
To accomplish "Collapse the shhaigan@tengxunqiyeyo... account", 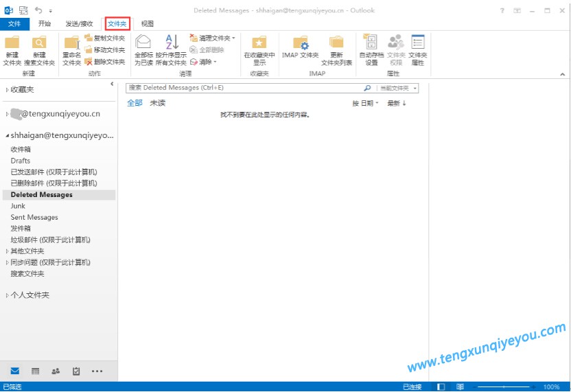I will (7, 135).
